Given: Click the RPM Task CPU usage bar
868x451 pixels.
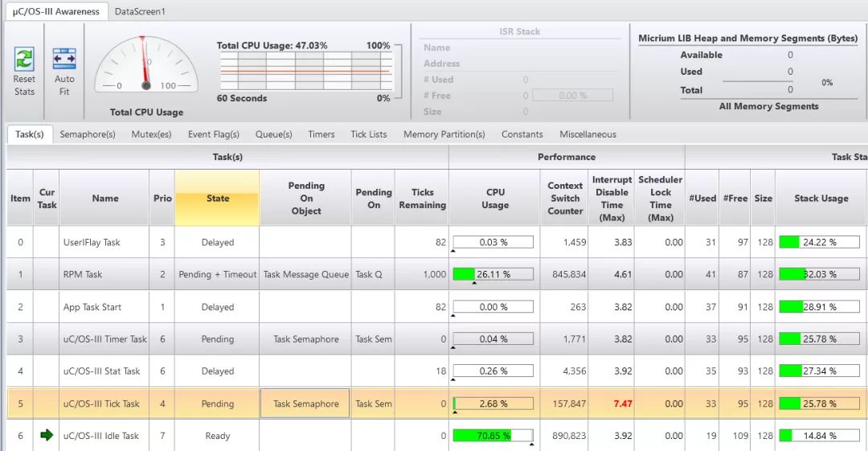Looking at the screenshot, I should click(493, 274).
